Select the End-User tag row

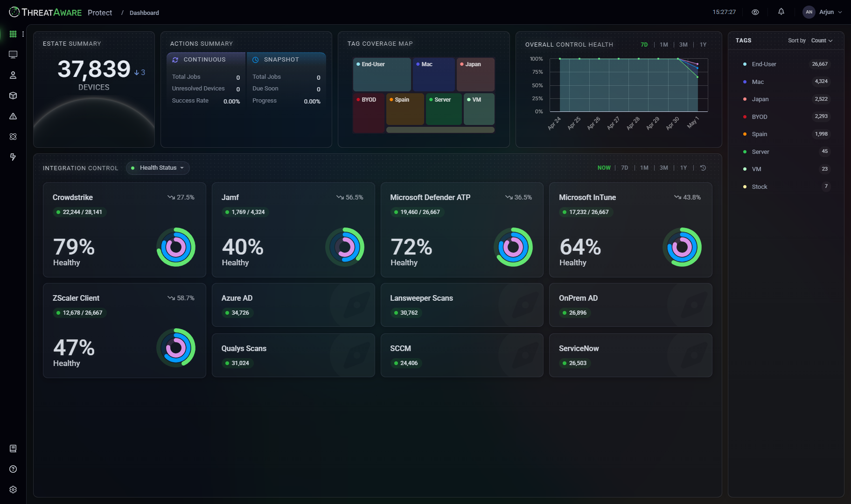(786, 64)
